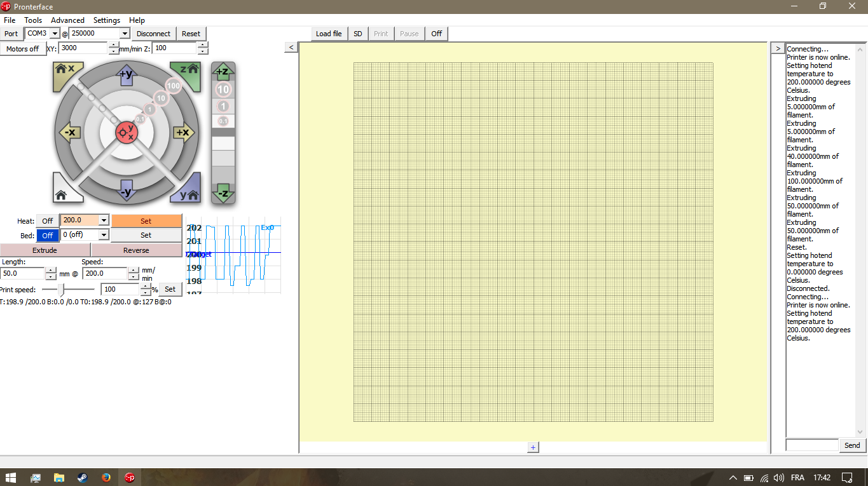Open the File menu
This screenshot has width=868, height=486.
coord(10,20)
